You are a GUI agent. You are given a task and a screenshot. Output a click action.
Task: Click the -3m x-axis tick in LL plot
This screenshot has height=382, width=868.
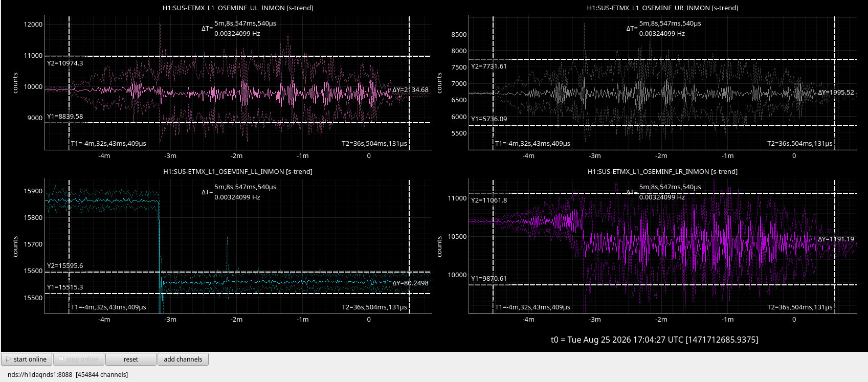pyautogui.click(x=170, y=319)
